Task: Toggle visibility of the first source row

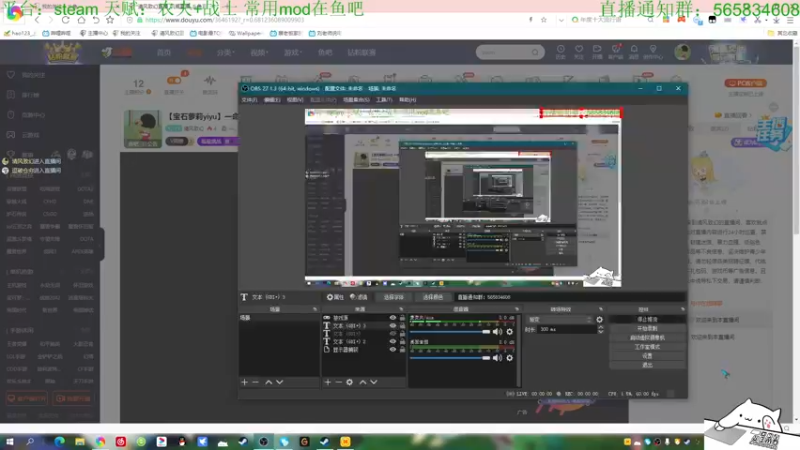Action: [393, 318]
